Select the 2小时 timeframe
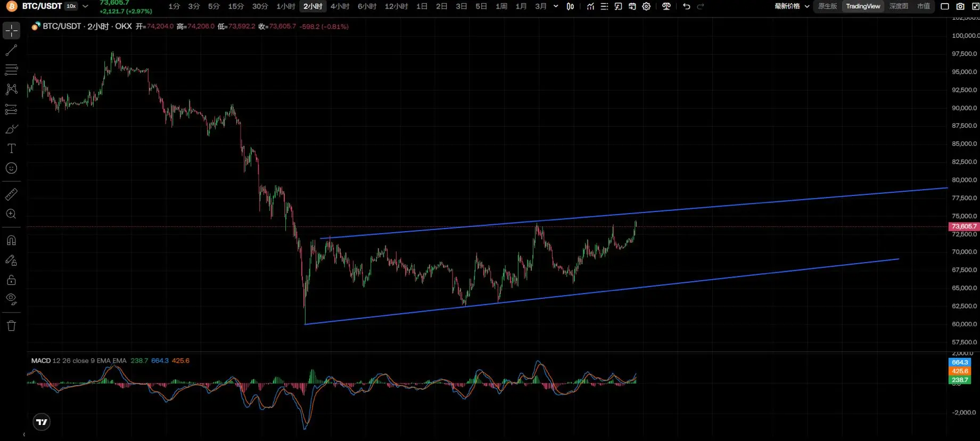The height and width of the screenshot is (441, 980). pyautogui.click(x=313, y=6)
